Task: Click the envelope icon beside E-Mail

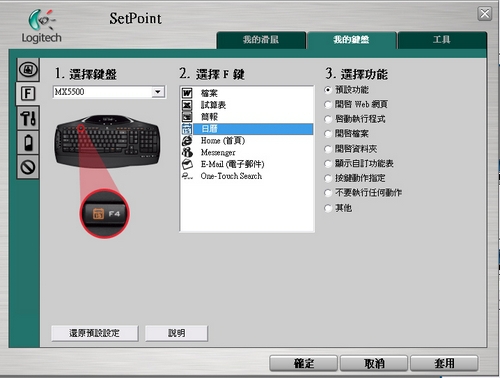Action: pos(187,164)
